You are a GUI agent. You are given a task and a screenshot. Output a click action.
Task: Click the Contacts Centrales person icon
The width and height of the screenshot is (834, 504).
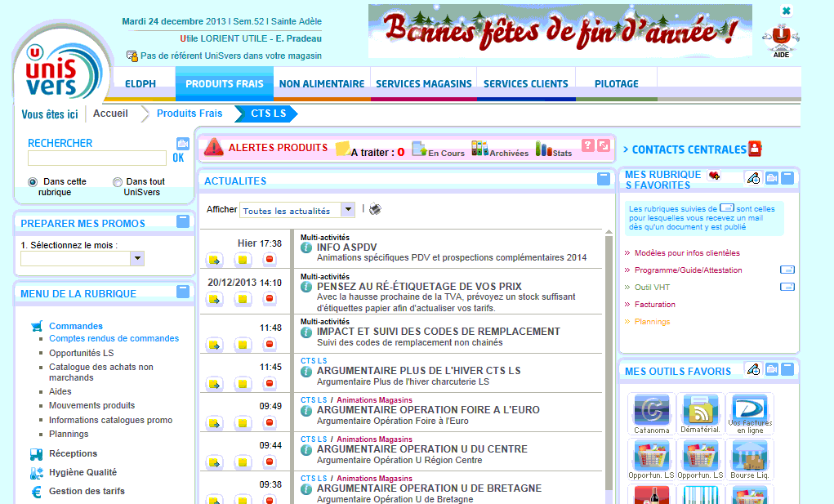pos(755,149)
